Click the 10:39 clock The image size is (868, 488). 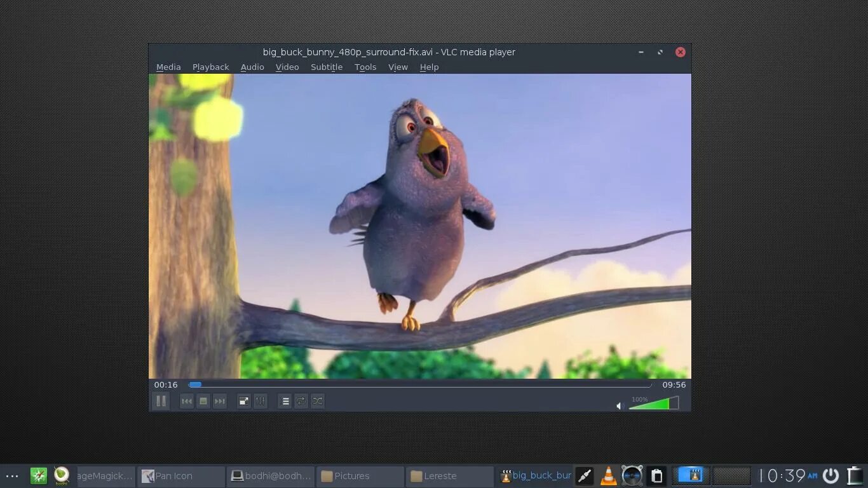788,475
